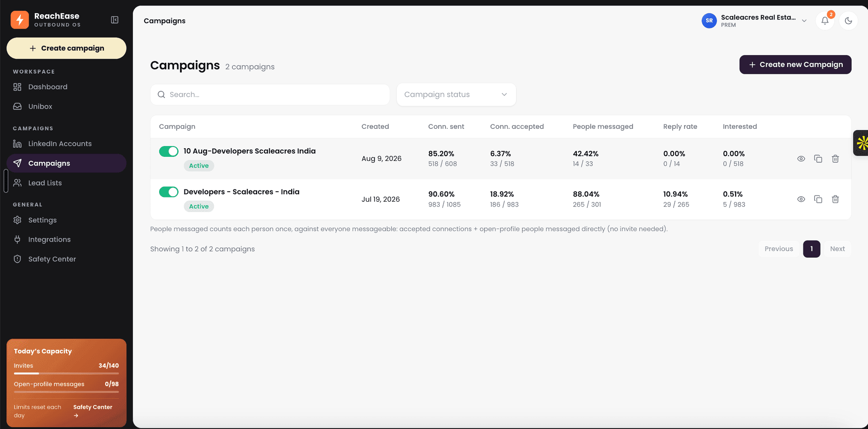The image size is (868, 429).
Task: Go to Unibox
Action: pos(66,106)
